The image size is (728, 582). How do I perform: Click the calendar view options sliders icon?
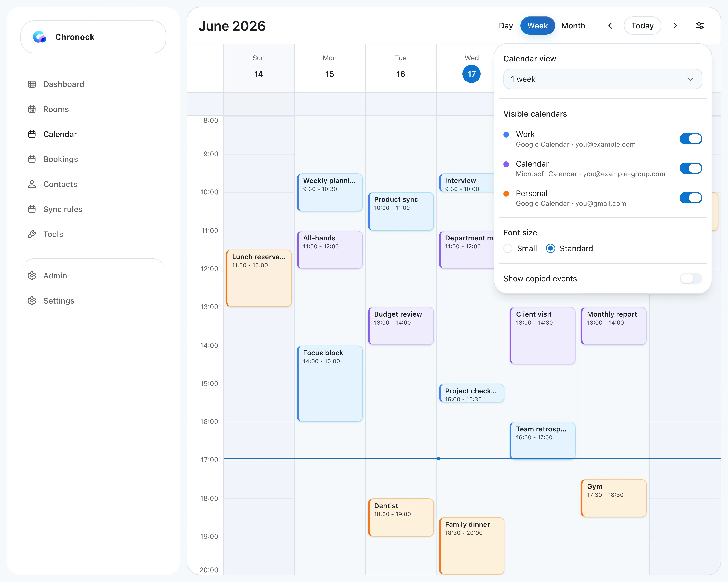coord(700,26)
